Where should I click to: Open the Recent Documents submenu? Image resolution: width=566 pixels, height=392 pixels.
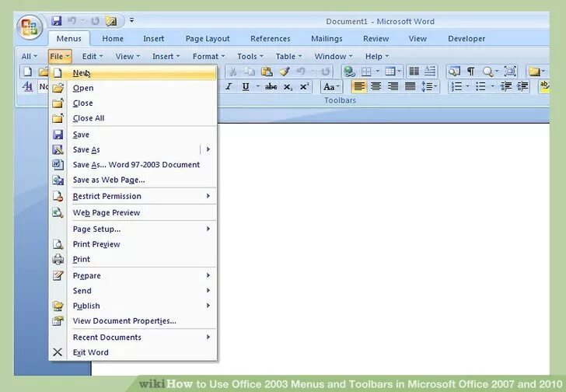pos(133,337)
